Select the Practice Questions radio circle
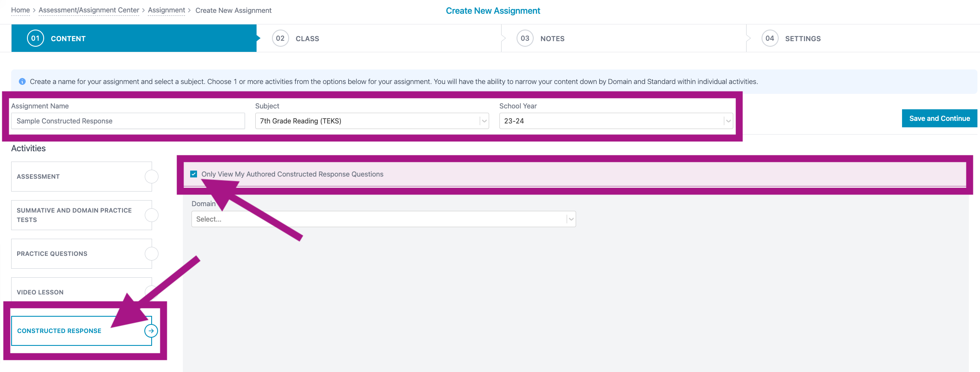 [152, 254]
